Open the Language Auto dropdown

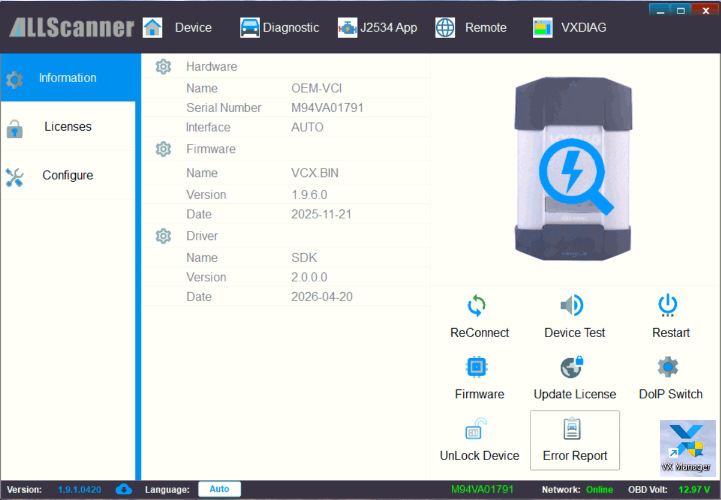pos(219,489)
